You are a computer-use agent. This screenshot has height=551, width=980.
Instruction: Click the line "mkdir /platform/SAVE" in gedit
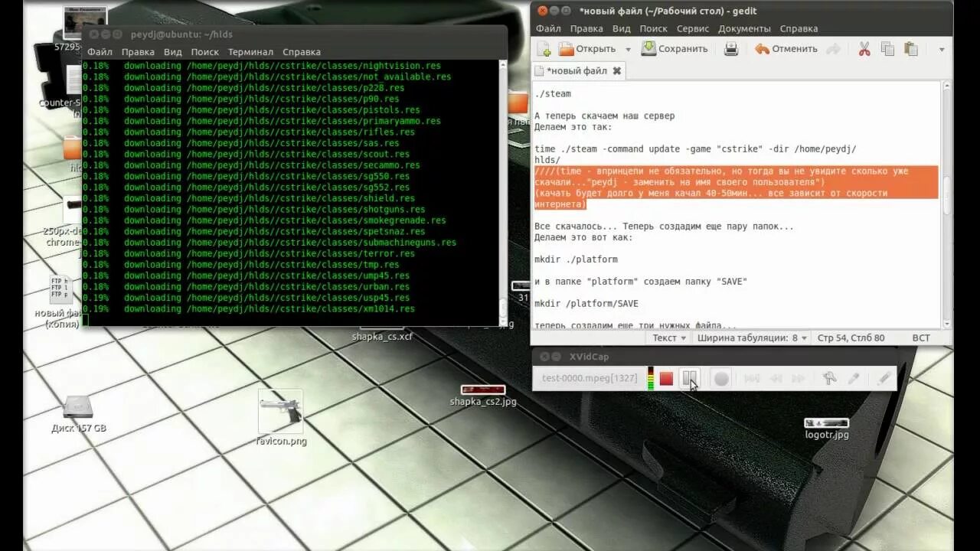(x=586, y=304)
